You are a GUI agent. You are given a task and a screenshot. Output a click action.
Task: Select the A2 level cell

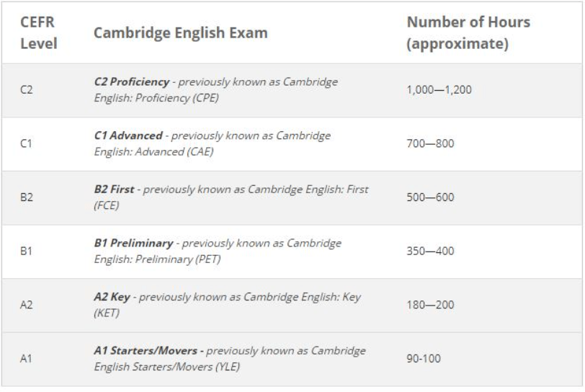click(x=26, y=305)
